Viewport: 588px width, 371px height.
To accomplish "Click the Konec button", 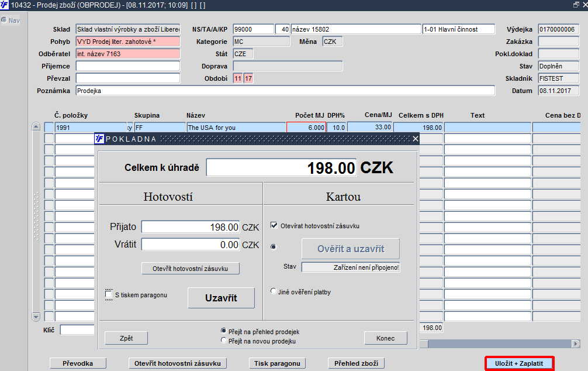I will [386, 338].
